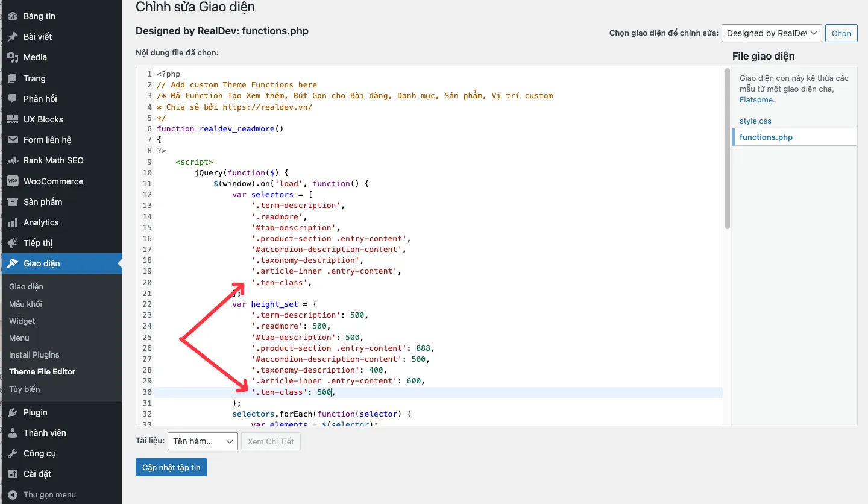Click the '<?php' opening line
Screen dimensions: 868x504
point(168,74)
